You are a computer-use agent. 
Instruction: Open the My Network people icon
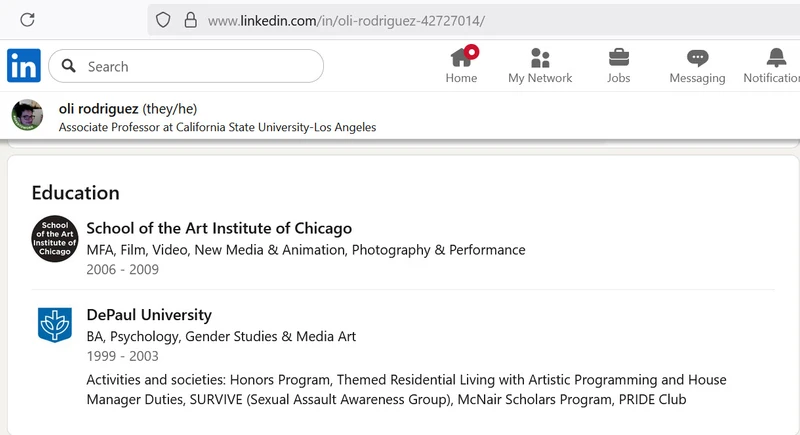point(540,58)
